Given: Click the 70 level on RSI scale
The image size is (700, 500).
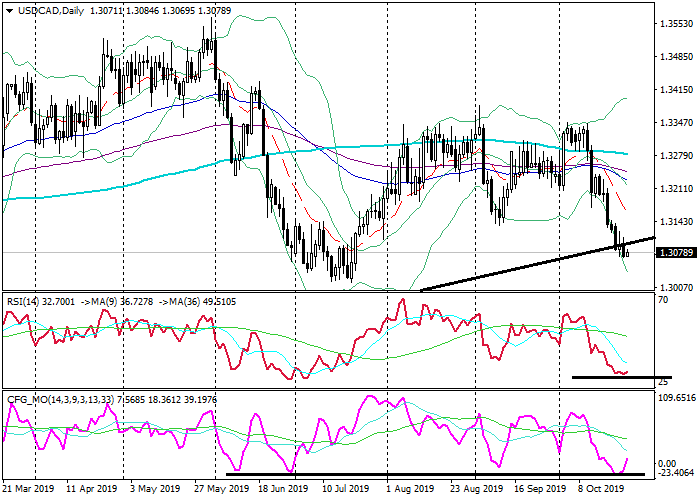Looking at the screenshot, I should point(663,299).
